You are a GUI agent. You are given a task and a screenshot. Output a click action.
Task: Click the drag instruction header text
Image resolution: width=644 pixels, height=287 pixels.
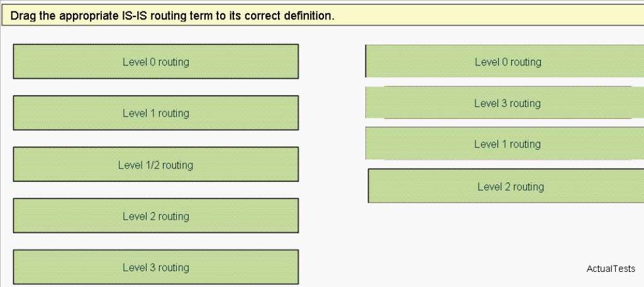(172, 16)
